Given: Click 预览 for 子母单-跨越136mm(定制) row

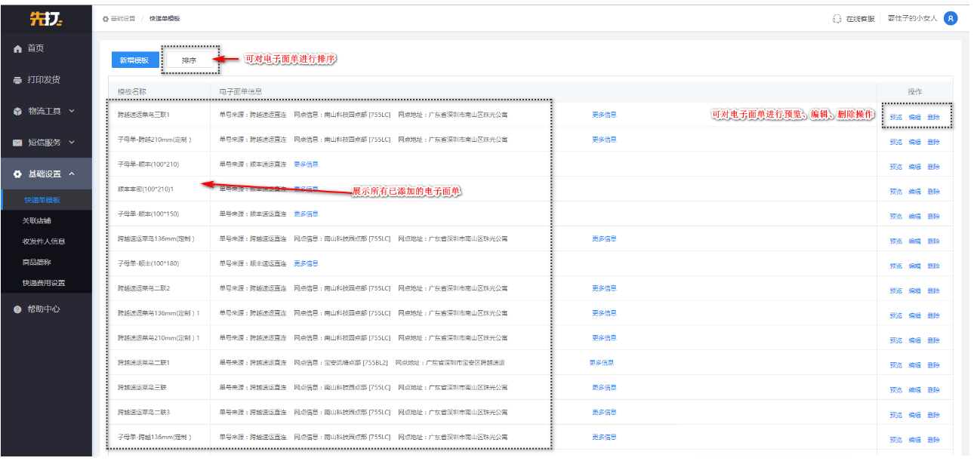Looking at the screenshot, I should tap(895, 440).
